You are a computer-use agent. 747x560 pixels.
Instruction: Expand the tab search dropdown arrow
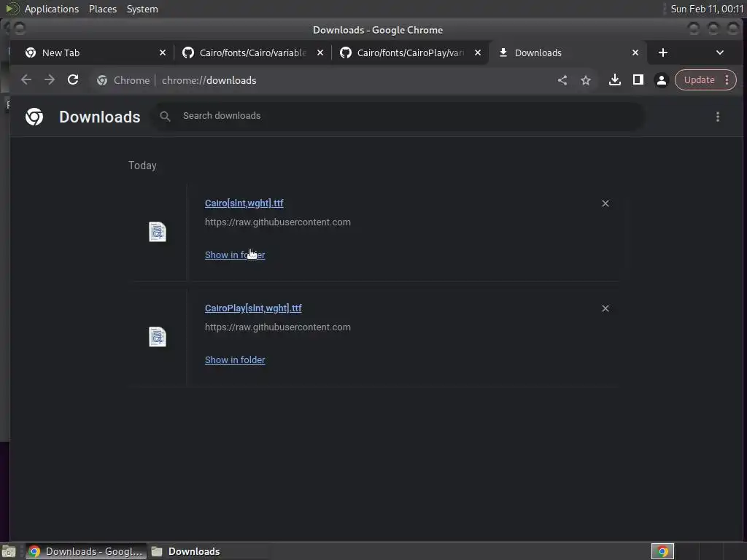pyautogui.click(x=720, y=52)
